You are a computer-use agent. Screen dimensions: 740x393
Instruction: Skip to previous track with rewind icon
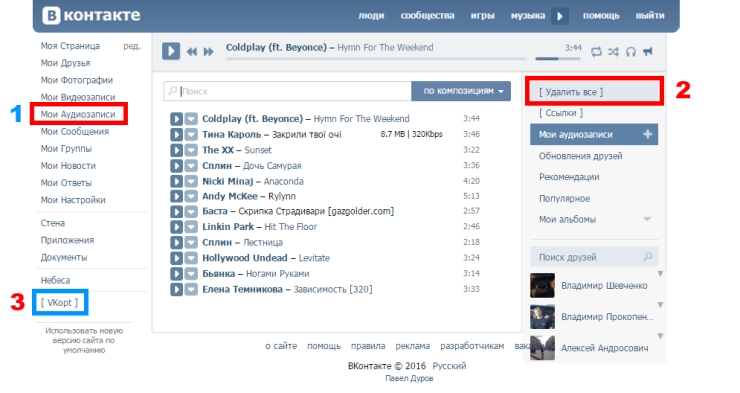pos(192,52)
